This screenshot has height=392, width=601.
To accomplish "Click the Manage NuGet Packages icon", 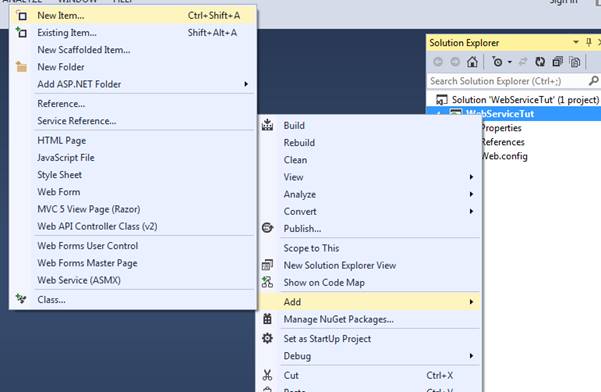I will coord(267,319).
